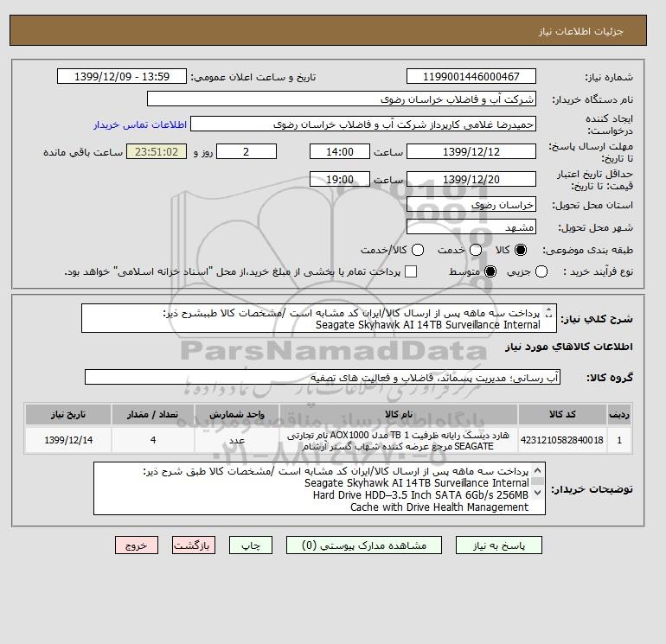Click the response deadline time 14:00 field
Screen dimensions: 666x644
pyautogui.click(x=340, y=151)
